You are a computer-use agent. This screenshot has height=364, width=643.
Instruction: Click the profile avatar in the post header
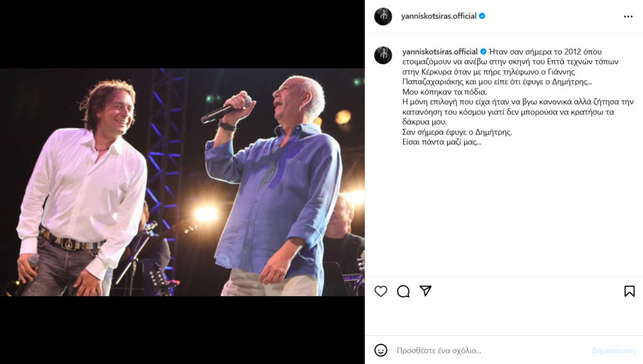pos(383,16)
